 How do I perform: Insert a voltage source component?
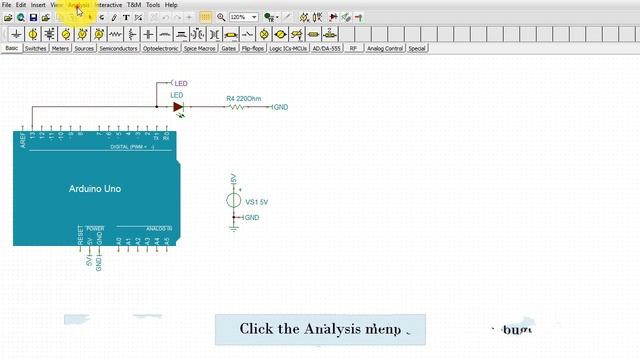pos(33,34)
